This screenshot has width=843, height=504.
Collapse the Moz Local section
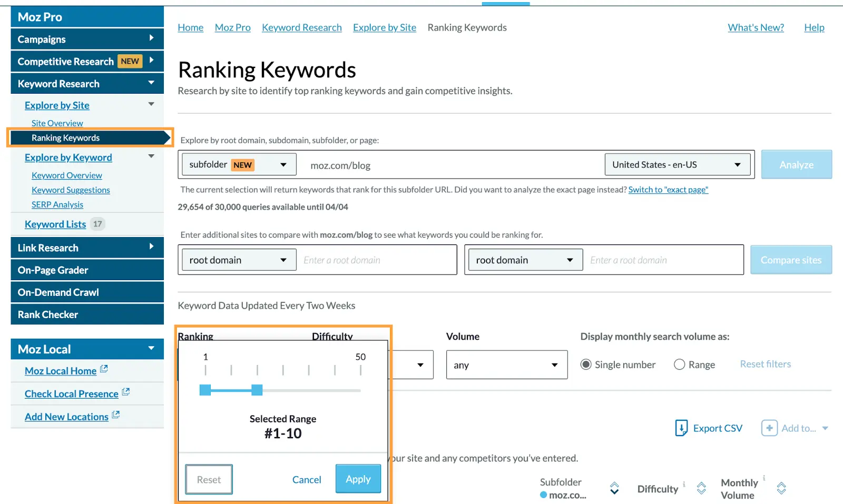tap(151, 349)
